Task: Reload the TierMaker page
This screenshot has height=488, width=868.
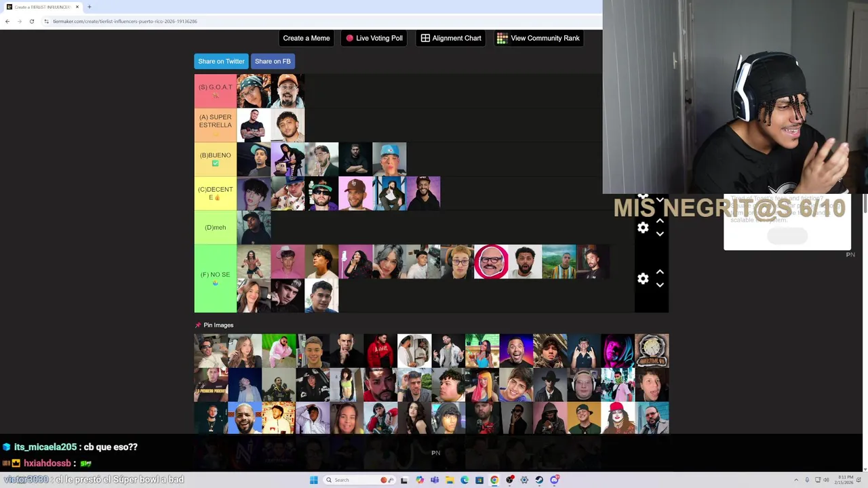Action: click(31, 21)
